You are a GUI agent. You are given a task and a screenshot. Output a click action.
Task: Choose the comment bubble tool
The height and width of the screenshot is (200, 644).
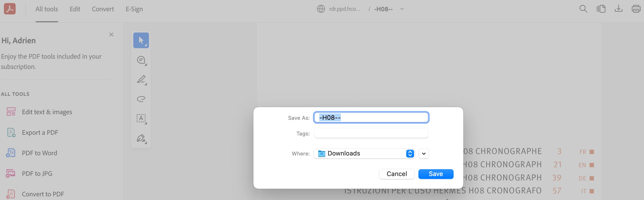[x=141, y=60]
